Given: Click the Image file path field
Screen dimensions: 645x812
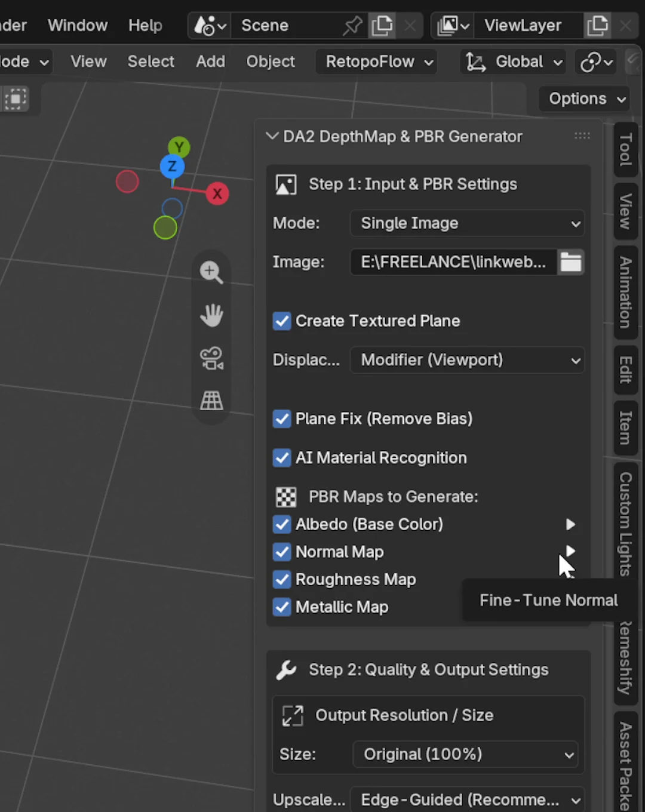Looking at the screenshot, I should coord(454,262).
